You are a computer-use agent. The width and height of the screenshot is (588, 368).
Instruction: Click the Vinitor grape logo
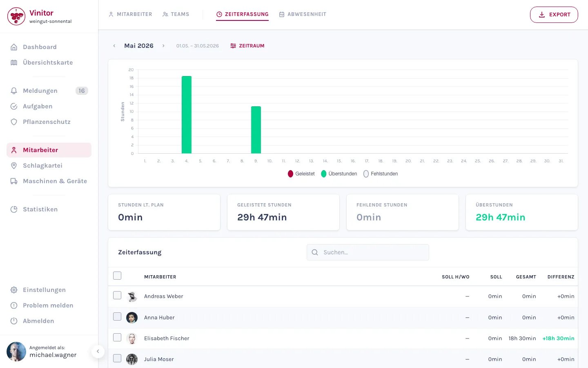tap(16, 16)
